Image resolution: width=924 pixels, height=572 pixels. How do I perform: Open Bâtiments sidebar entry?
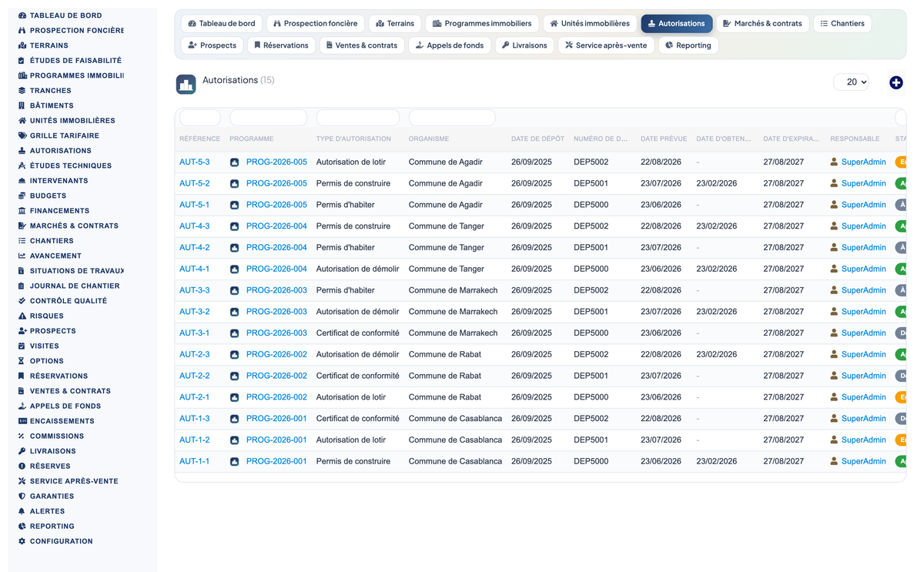[52, 105]
